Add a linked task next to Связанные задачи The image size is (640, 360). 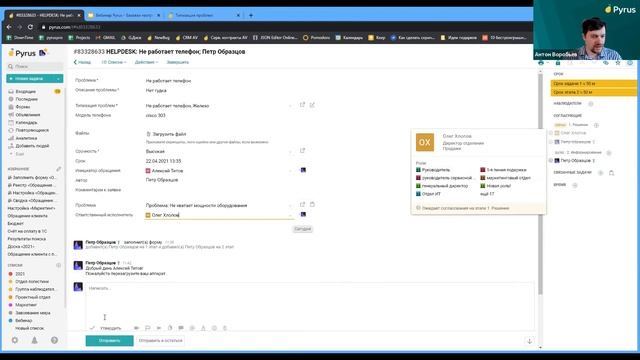[x=600, y=173]
